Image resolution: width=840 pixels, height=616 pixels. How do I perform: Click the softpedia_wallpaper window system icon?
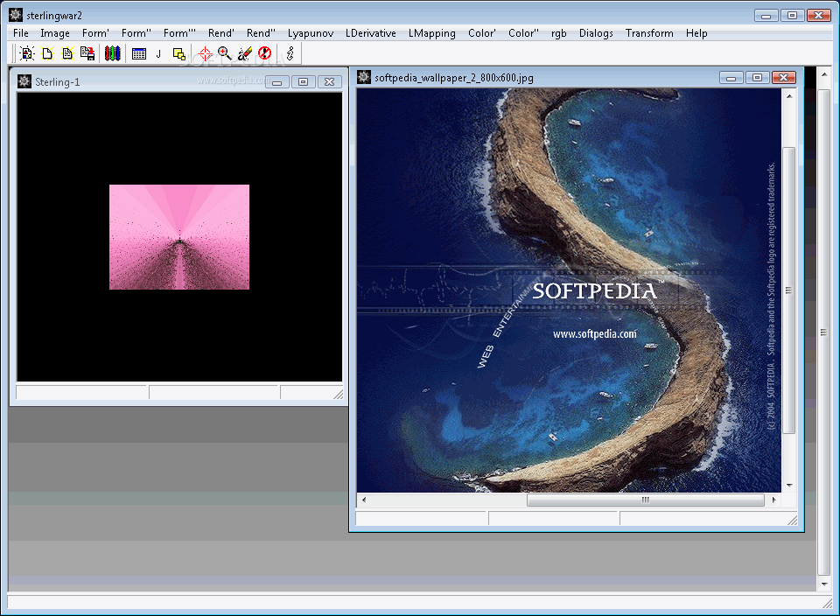pyautogui.click(x=364, y=77)
